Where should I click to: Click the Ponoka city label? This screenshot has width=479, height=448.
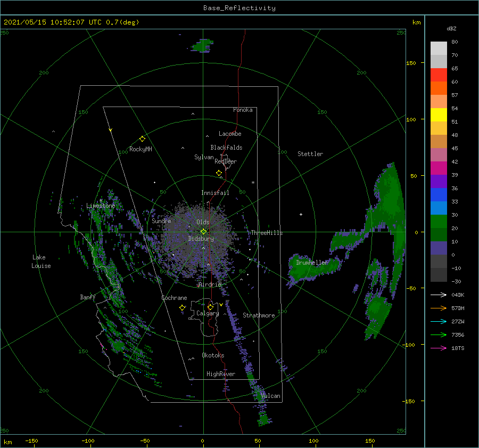click(x=243, y=110)
